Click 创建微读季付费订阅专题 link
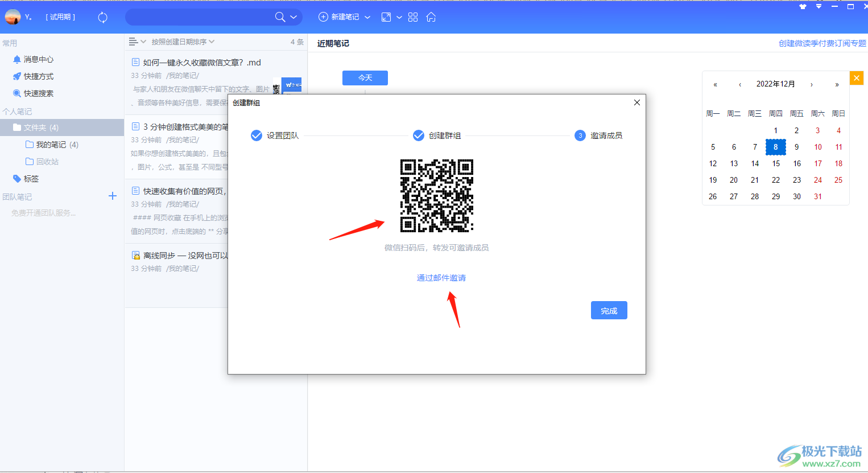868x473 pixels. click(x=822, y=43)
